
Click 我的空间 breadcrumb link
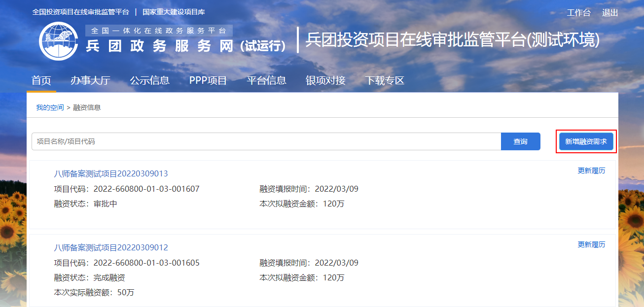pos(50,107)
